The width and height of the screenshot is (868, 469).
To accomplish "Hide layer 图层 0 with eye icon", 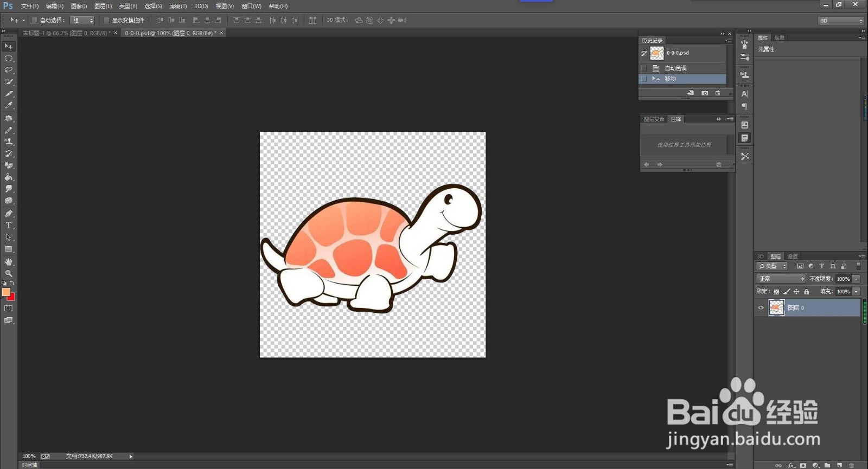I will (x=761, y=308).
